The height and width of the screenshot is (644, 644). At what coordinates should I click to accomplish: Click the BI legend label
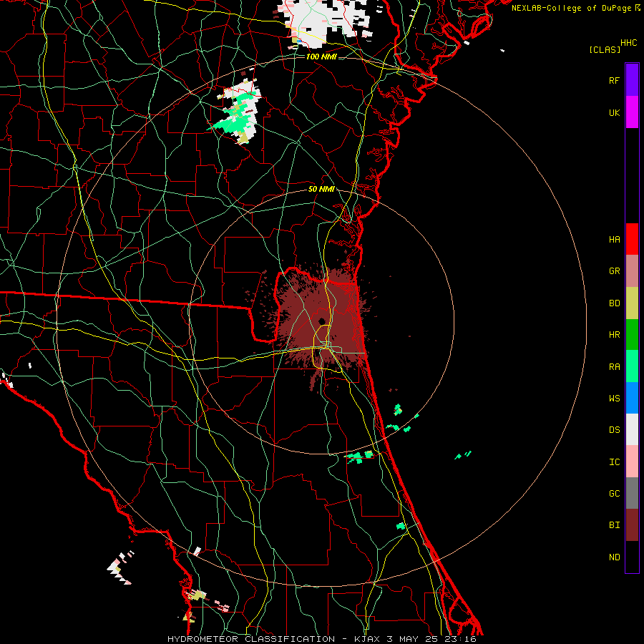coord(615,525)
